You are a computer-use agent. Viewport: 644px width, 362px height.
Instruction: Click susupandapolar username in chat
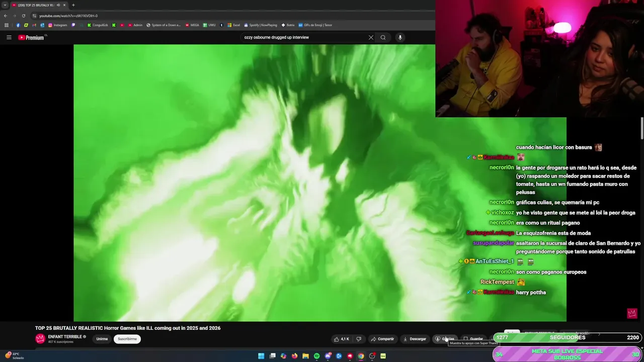tap(493, 243)
